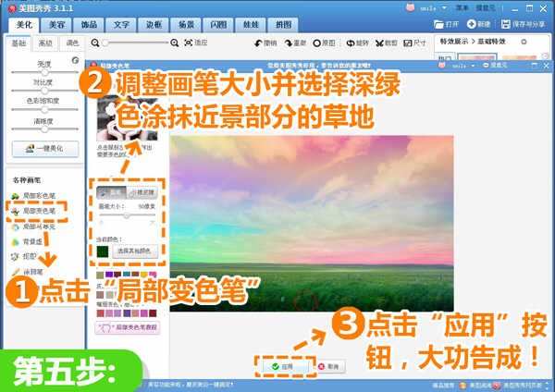The width and height of the screenshot is (555, 392).
Task: Select the 局部变色笔 brush tool
Action: [33, 211]
